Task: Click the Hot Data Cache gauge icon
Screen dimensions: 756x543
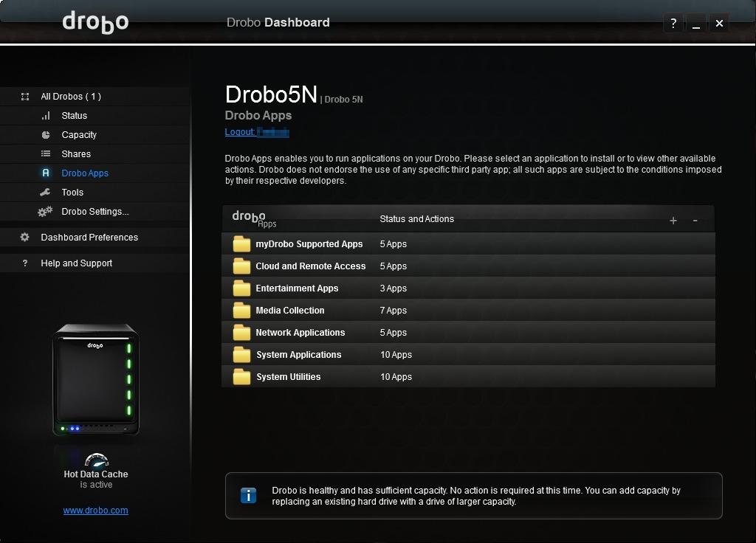Action: point(97,460)
